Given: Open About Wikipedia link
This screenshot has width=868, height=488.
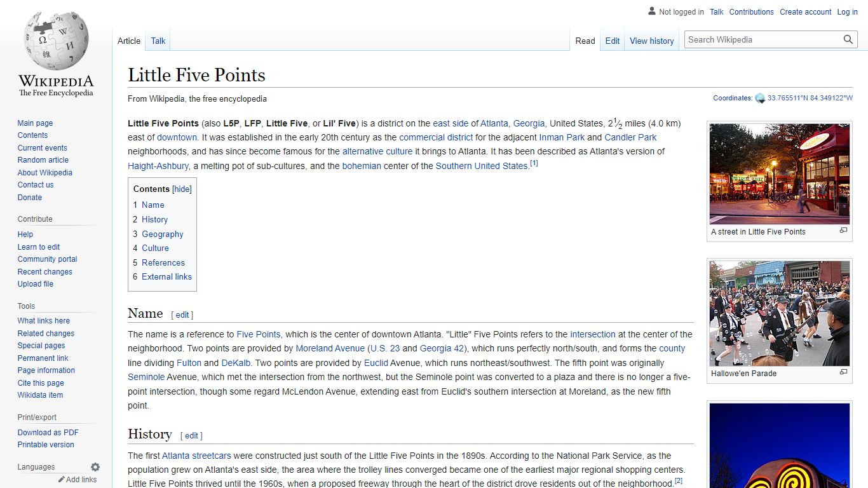Looking at the screenshot, I should click(44, 172).
